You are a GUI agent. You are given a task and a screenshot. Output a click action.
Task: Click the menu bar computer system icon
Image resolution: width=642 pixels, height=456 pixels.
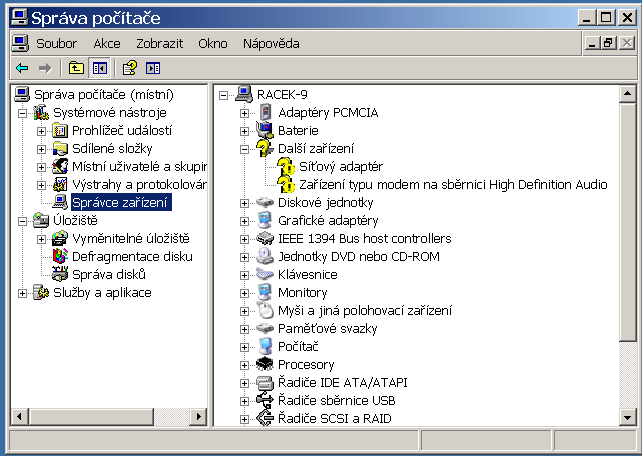(x=20, y=43)
